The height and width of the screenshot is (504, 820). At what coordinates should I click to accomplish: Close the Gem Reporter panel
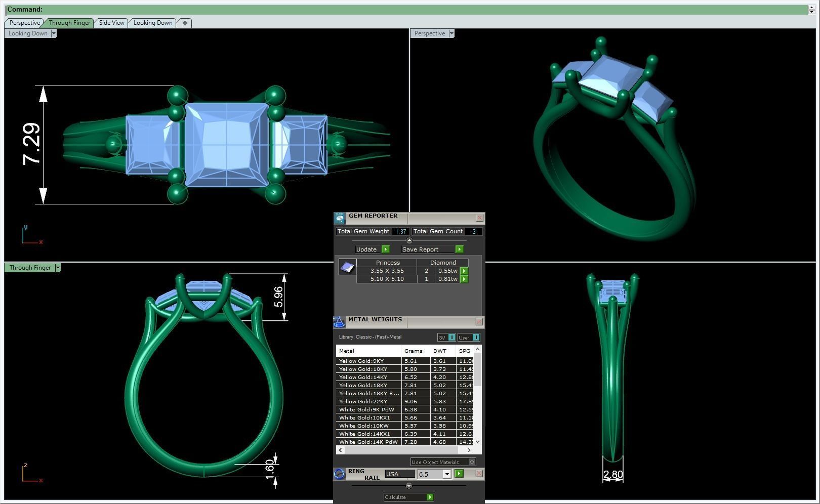479,218
